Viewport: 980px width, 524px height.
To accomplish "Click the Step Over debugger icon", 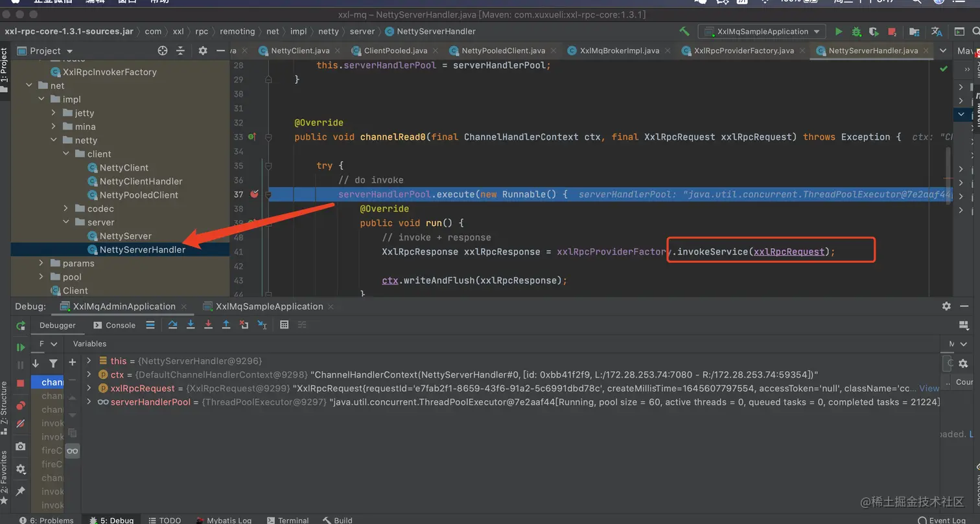I will [173, 325].
